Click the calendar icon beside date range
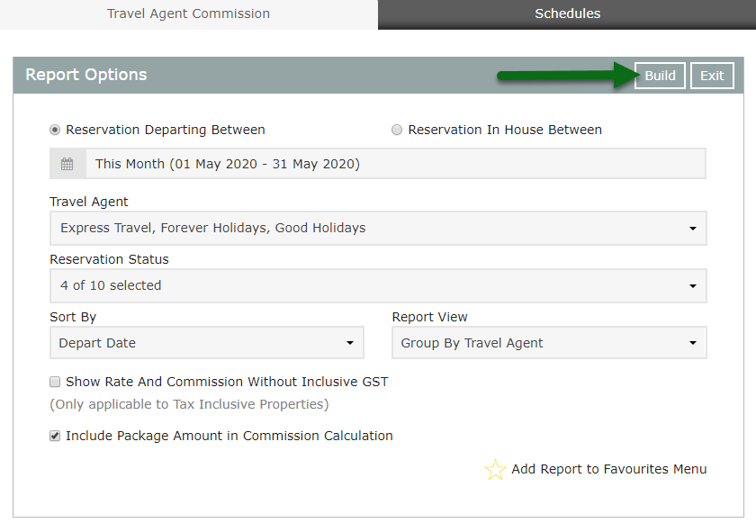This screenshot has height=532, width=756. 67,164
